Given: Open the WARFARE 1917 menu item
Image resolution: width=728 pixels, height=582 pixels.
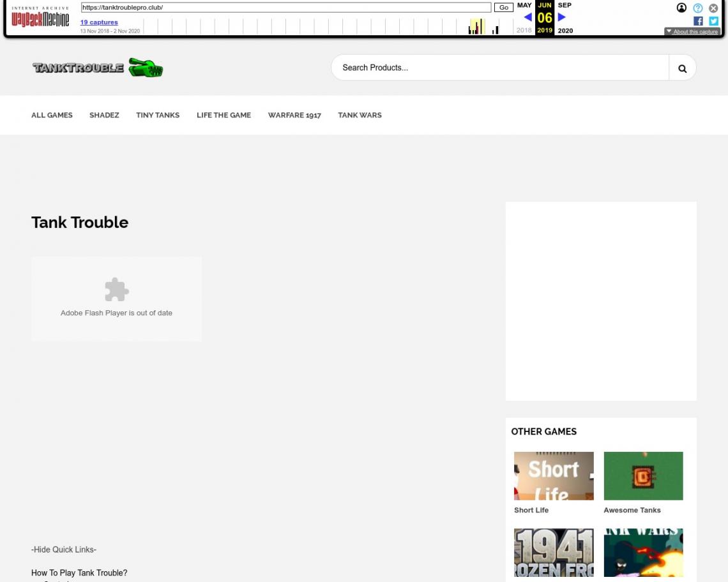Looking at the screenshot, I should tap(294, 116).
